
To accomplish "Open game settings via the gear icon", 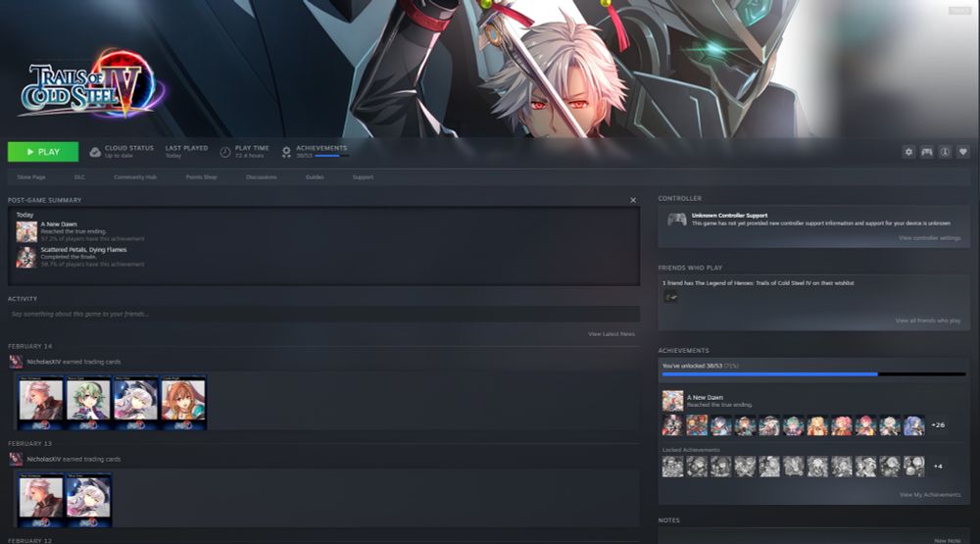I will (x=908, y=152).
